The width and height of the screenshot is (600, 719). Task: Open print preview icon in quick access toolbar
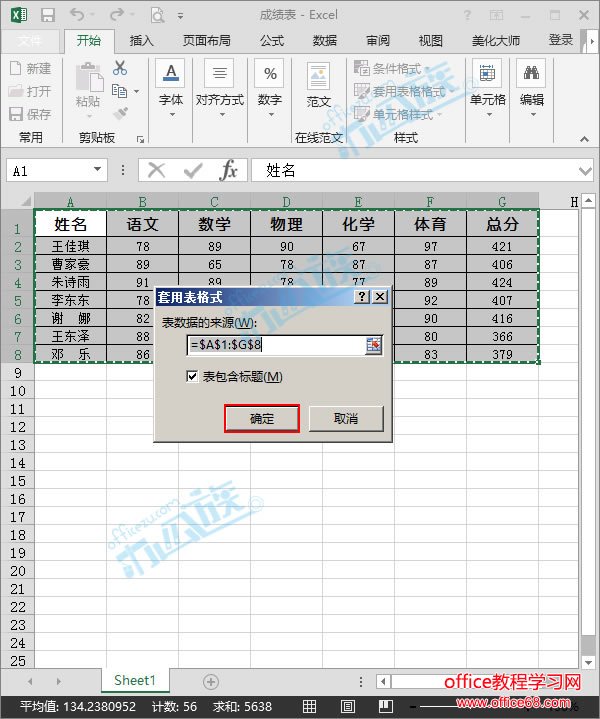pos(157,16)
